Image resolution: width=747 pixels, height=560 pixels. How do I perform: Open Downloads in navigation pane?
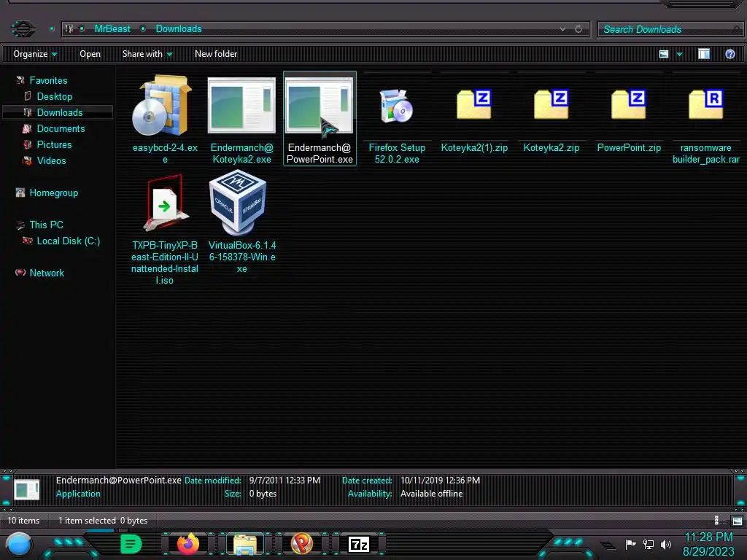60,112
